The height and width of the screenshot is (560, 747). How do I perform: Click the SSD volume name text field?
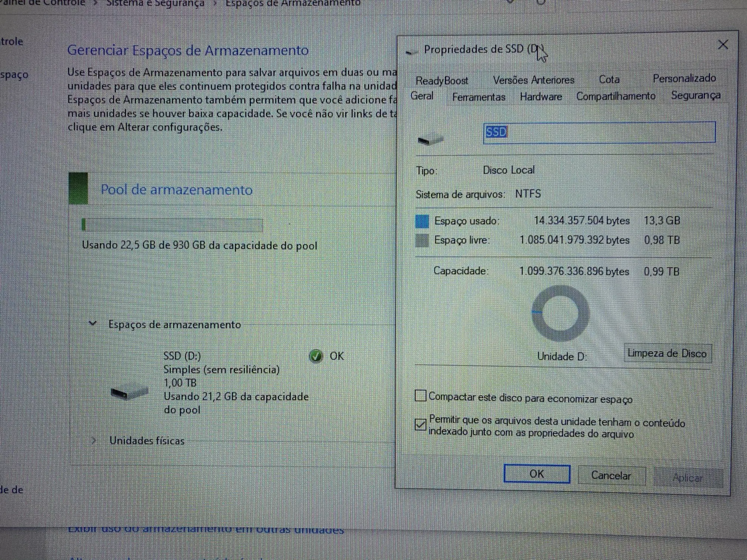pyautogui.click(x=599, y=132)
